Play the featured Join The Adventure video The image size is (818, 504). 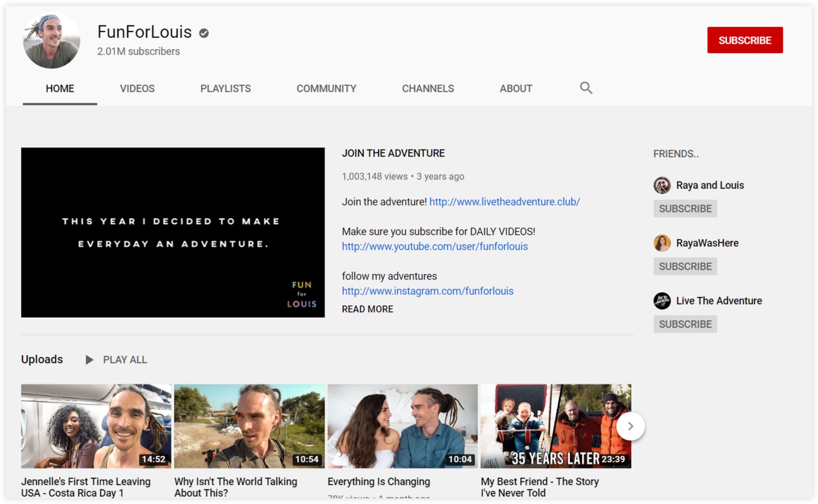[173, 232]
